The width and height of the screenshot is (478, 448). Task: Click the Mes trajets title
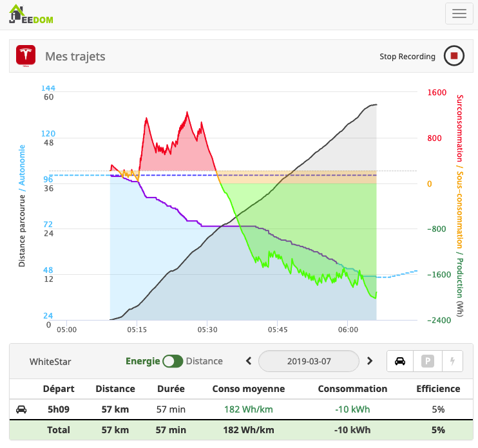click(75, 57)
